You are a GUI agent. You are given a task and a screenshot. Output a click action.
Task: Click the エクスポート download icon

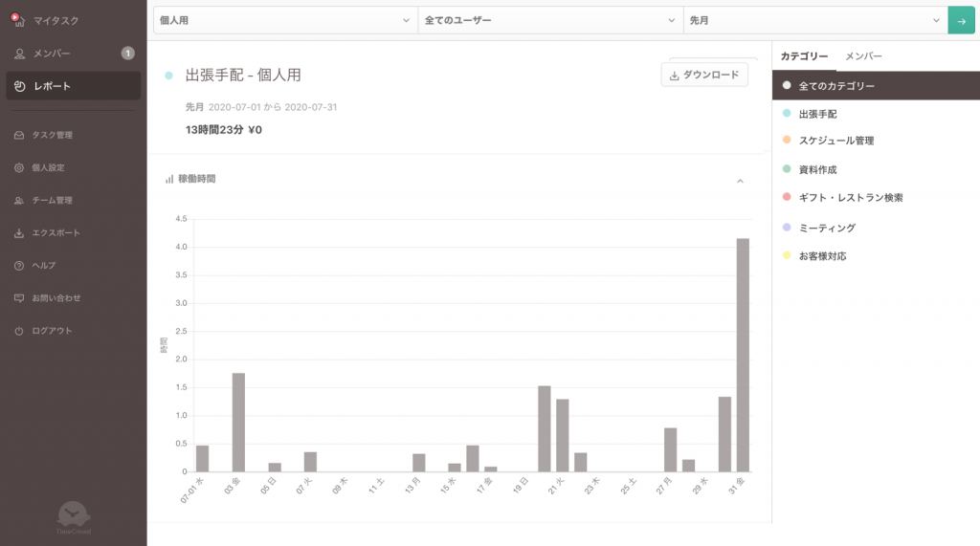[19, 233]
